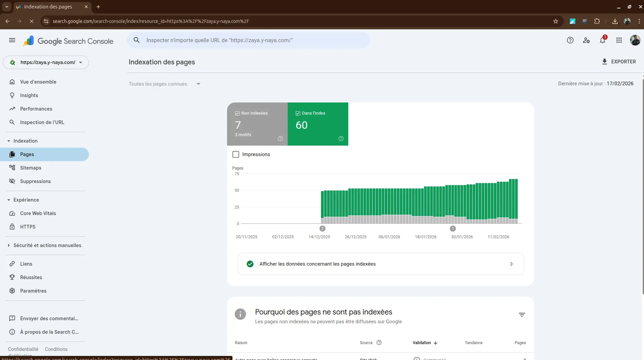Open Core Web Vitals report

[38, 213]
